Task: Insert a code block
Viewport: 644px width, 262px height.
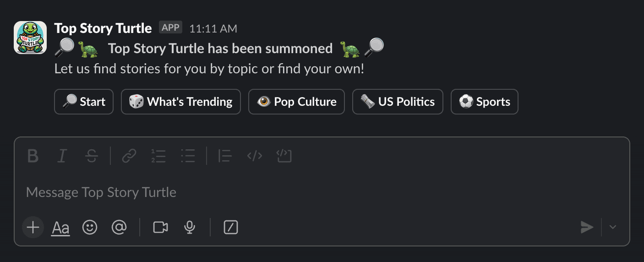Action: (x=284, y=156)
